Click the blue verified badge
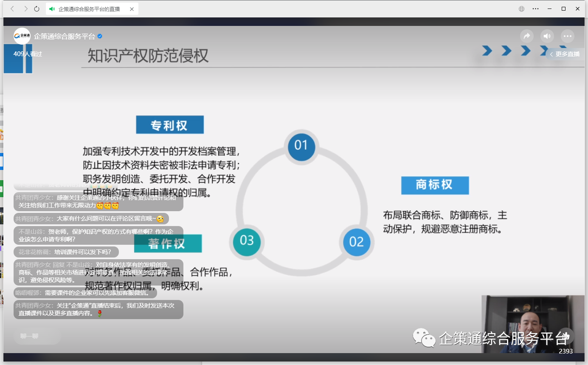Viewport: 588px width, 365px height. point(100,37)
